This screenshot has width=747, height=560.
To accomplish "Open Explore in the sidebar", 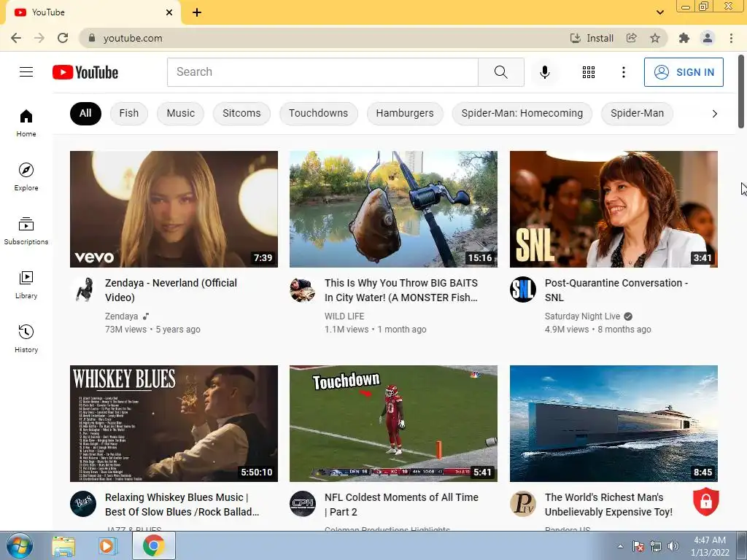I will [26, 177].
